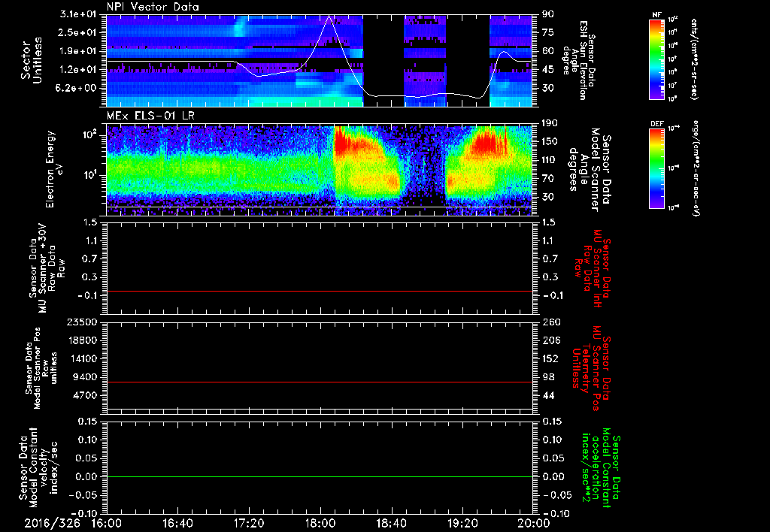The height and width of the screenshot is (532, 770).
Task: Click the "20:00" time axis label
Action: click(x=533, y=523)
